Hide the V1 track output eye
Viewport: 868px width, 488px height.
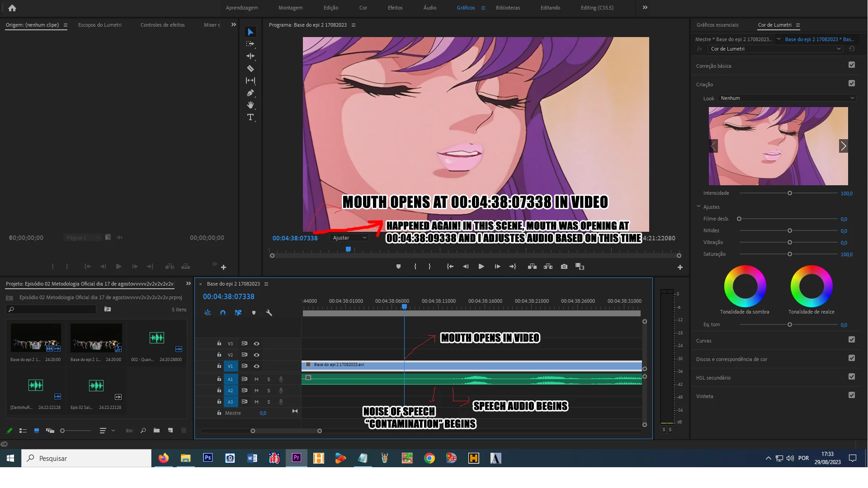[x=256, y=366]
